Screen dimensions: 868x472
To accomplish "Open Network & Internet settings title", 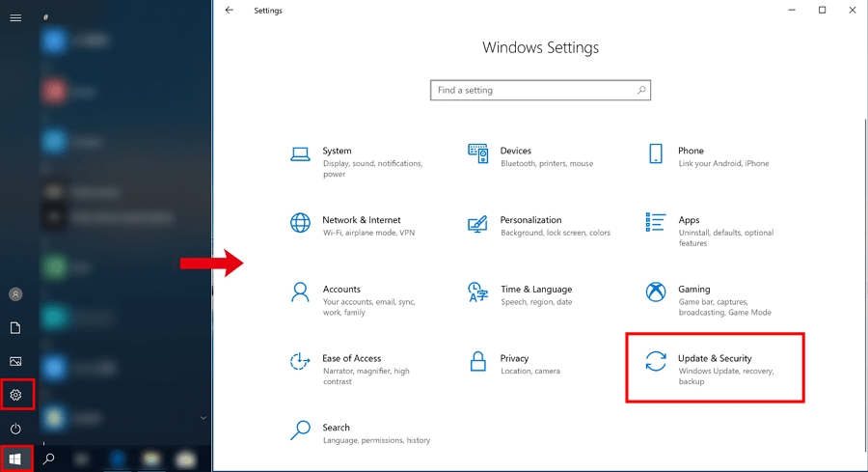I will (x=362, y=220).
